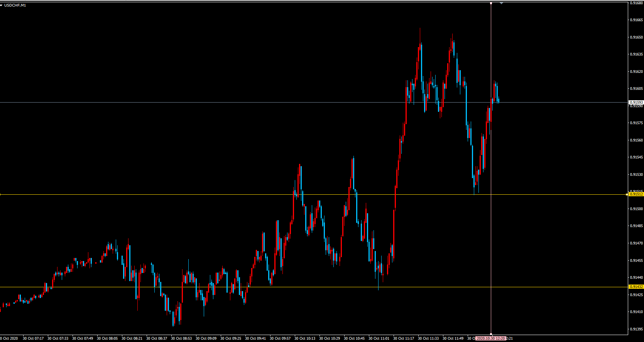
Task: Click the yellow 0.91432 price label
Action: [x=636, y=287]
